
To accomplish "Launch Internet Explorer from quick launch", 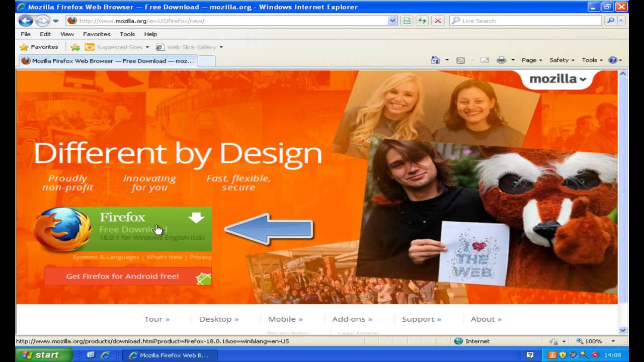I will [x=105, y=355].
